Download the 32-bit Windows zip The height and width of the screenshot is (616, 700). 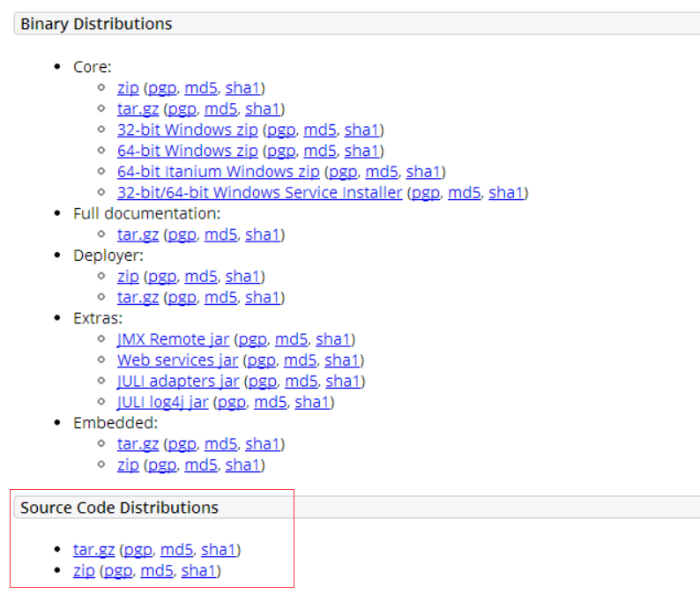click(187, 130)
